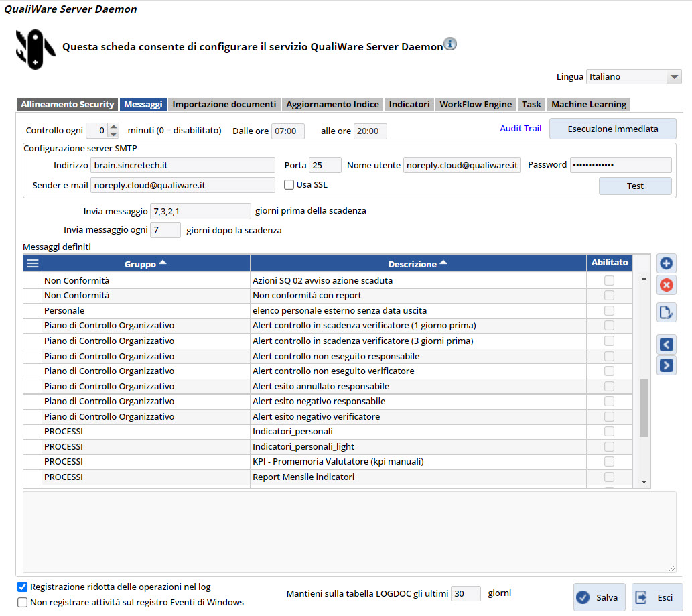Sort by the Gruppo column header
The height and width of the screenshot is (616, 692).
coord(145,264)
